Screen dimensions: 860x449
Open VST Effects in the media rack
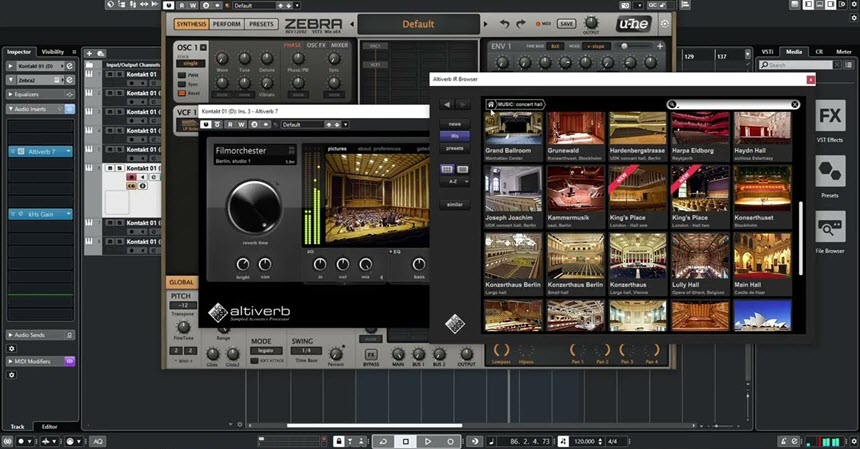(x=830, y=116)
